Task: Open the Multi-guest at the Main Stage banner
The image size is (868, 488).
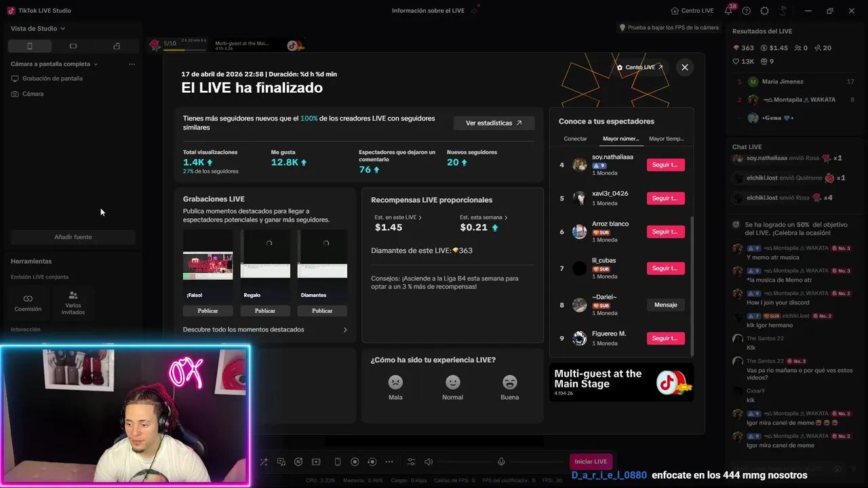Action: 621,382
